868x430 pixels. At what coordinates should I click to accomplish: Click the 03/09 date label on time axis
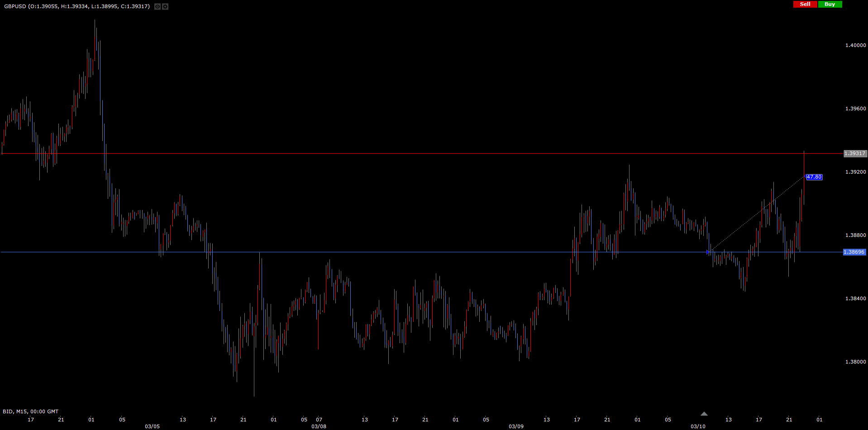(516, 426)
